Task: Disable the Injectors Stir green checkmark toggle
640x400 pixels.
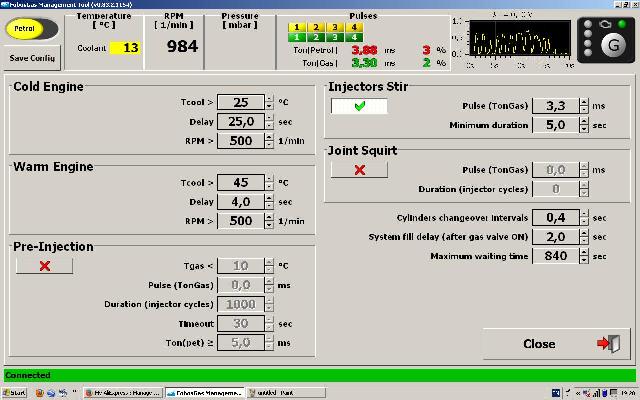Action: pyautogui.click(x=357, y=105)
